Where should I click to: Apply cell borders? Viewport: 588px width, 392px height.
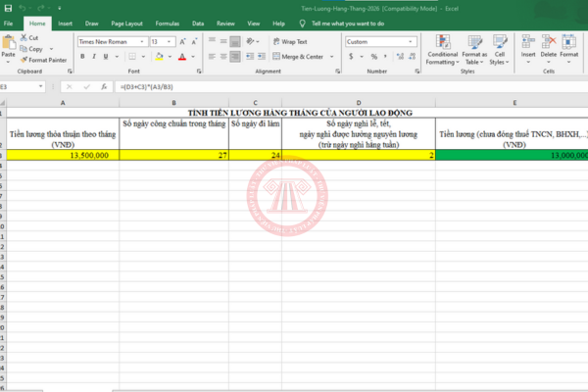[x=132, y=57]
